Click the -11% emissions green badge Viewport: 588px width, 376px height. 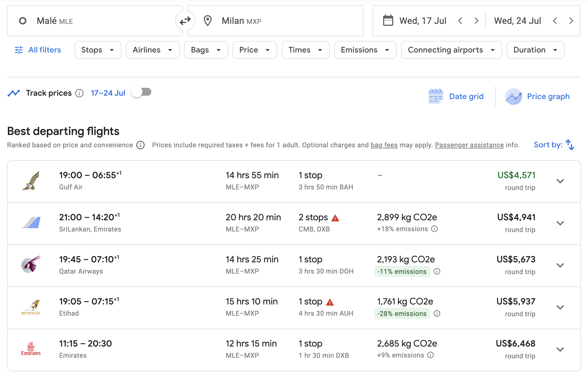click(x=402, y=272)
